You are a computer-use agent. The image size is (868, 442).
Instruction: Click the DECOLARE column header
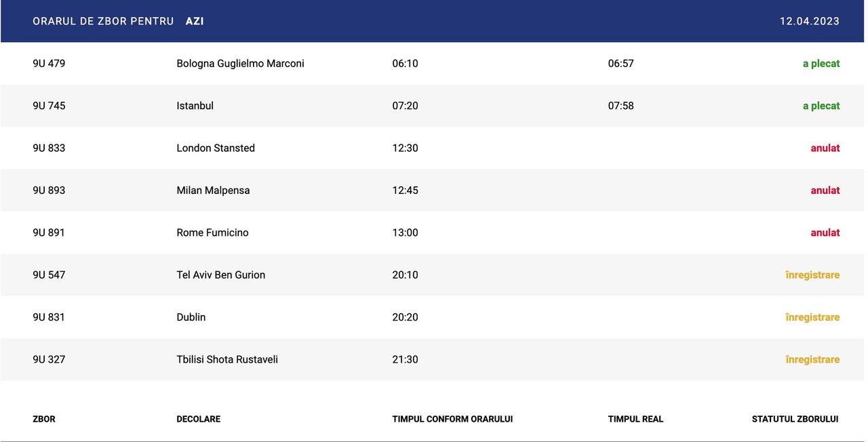pos(198,419)
